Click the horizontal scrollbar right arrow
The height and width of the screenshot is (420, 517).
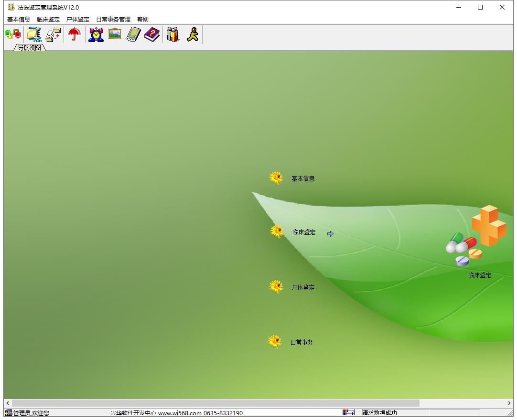(509, 403)
